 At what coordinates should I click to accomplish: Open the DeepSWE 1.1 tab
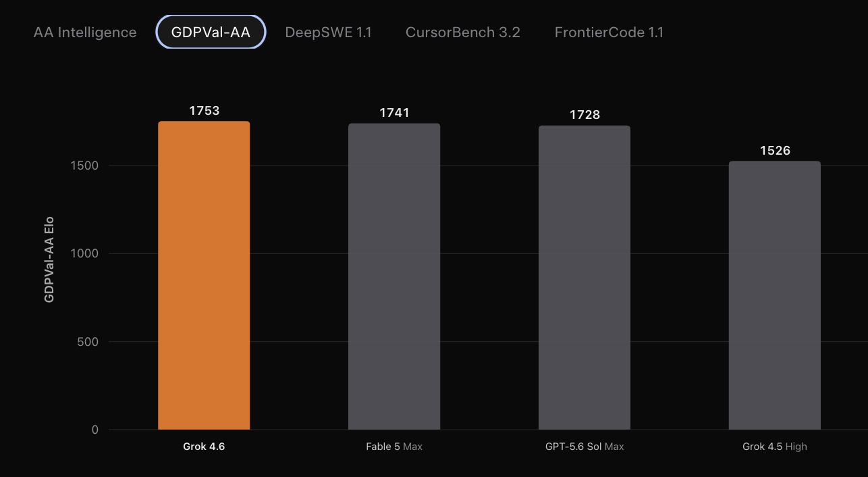pos(328,32)
